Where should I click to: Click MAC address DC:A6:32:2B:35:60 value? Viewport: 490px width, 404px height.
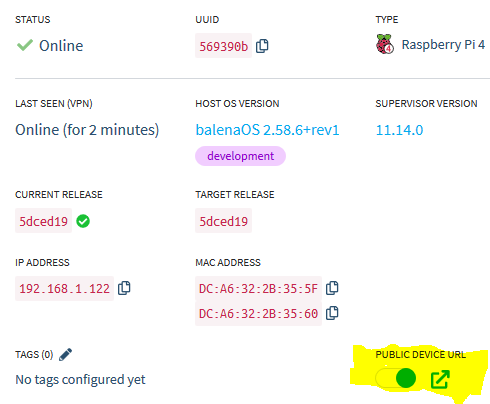coord(258,313)
